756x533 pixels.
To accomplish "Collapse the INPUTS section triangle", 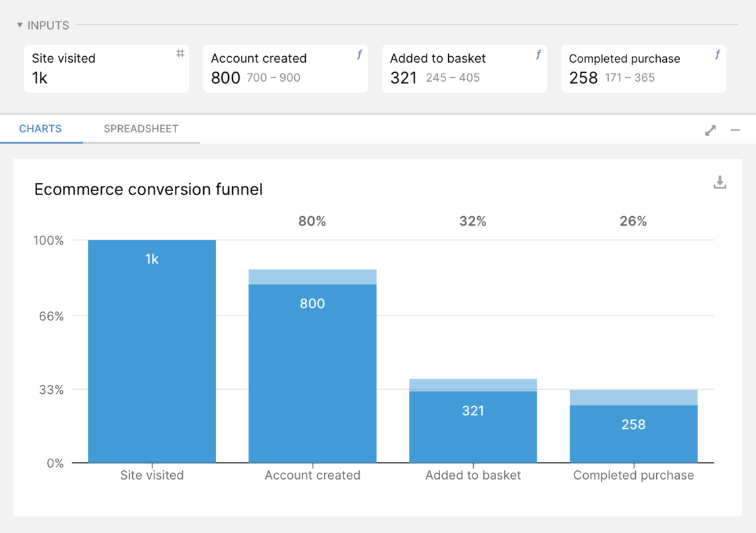I will [20, 25].
